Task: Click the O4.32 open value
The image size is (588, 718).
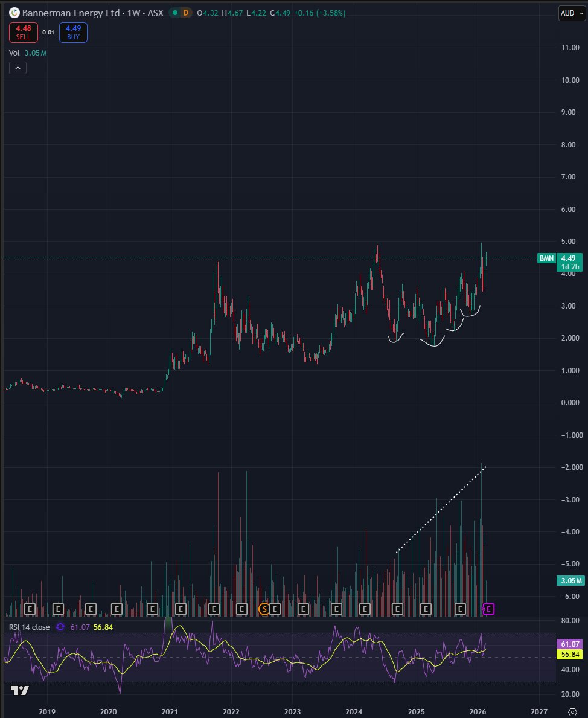Action: coord(208,13)
